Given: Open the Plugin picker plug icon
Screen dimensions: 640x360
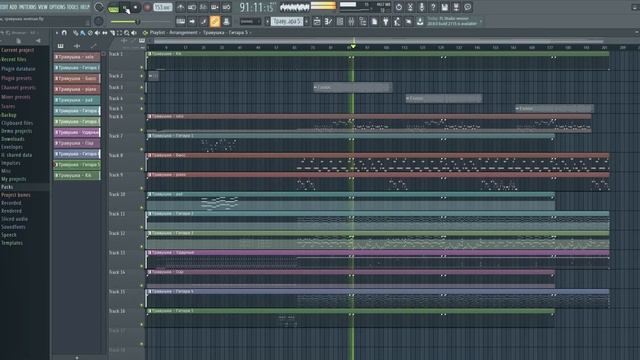Looking at the screenshot, I should [386, 21].
